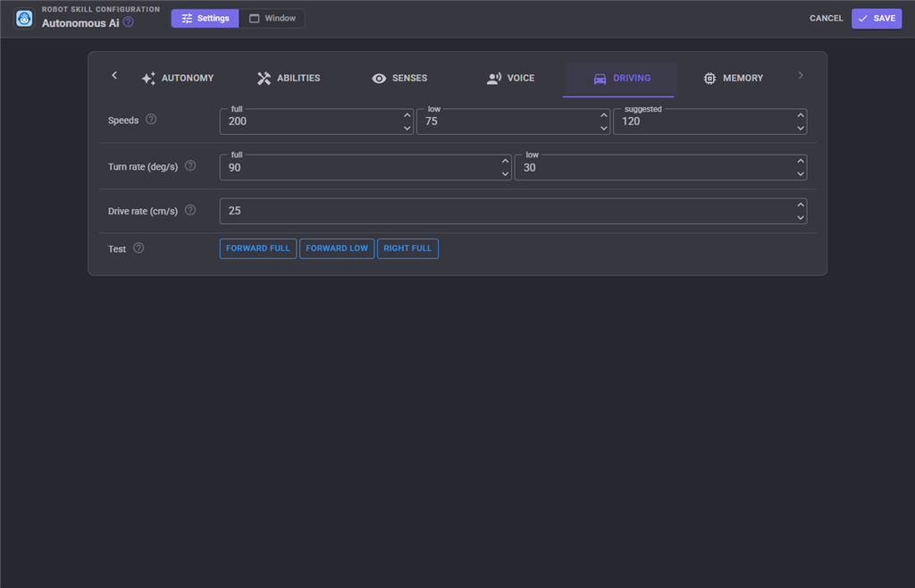This screenshot has width=915, height=588.
Task: Cancel the skill configuration
Action: tap(826, 18)
